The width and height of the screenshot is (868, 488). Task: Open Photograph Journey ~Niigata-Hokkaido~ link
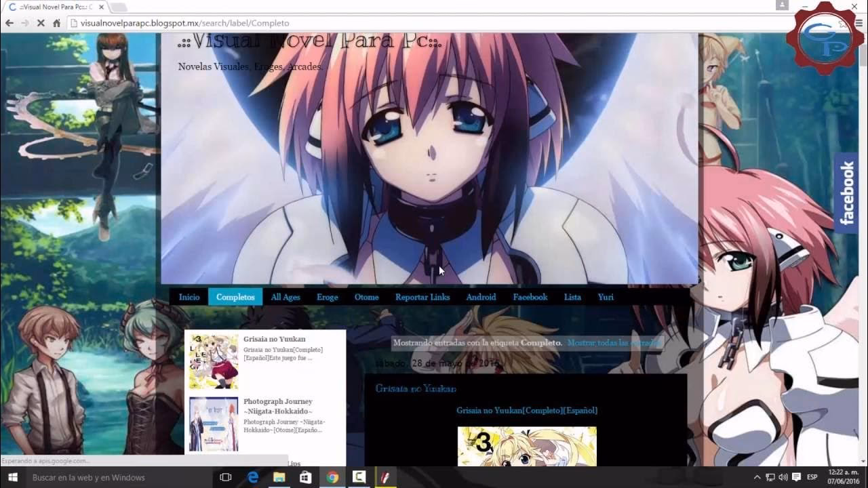click(x=278, y=407)
